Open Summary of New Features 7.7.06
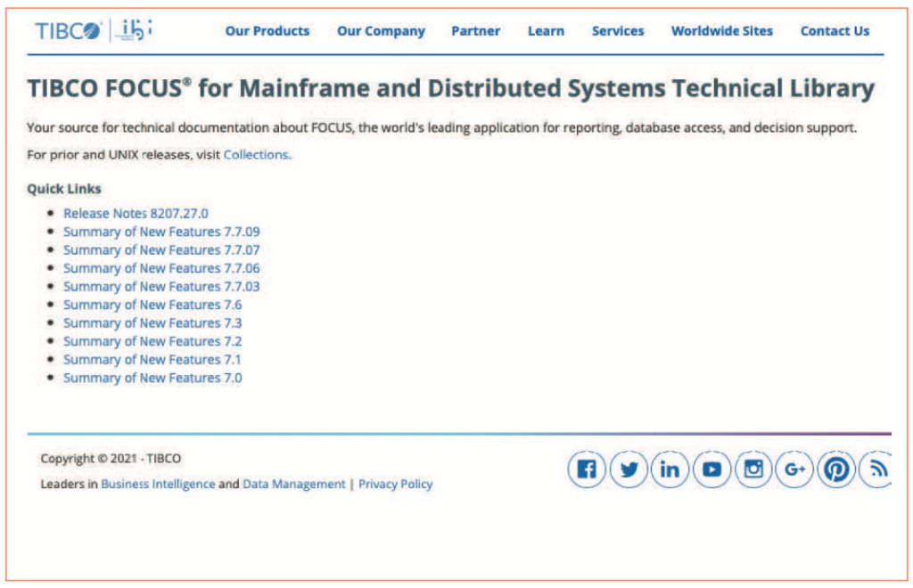 pos(161,268)
